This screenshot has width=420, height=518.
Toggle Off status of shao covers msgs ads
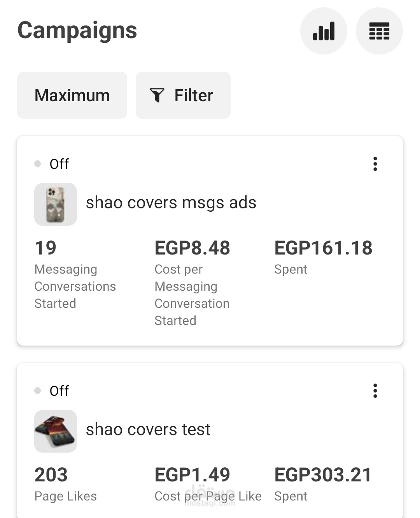52,164
